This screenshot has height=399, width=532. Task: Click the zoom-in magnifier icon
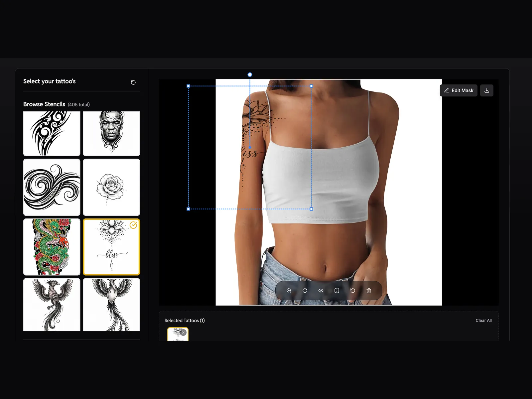(289, 291)
